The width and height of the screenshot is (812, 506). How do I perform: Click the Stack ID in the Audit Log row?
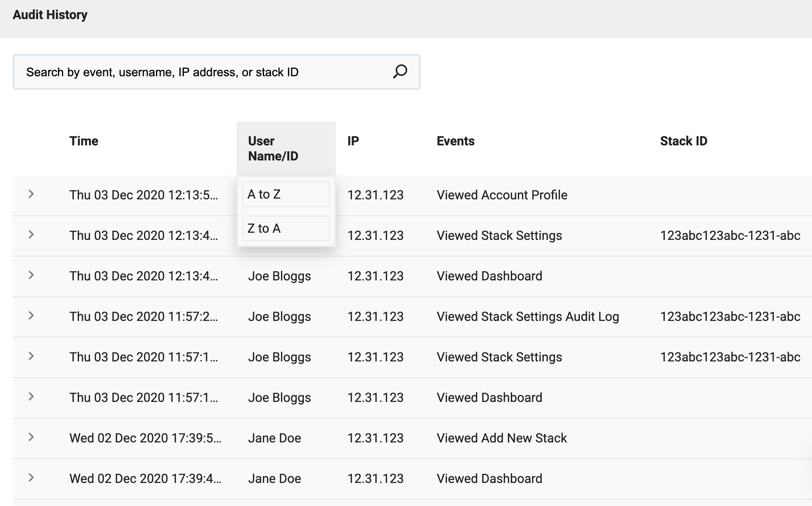point(730,317)
